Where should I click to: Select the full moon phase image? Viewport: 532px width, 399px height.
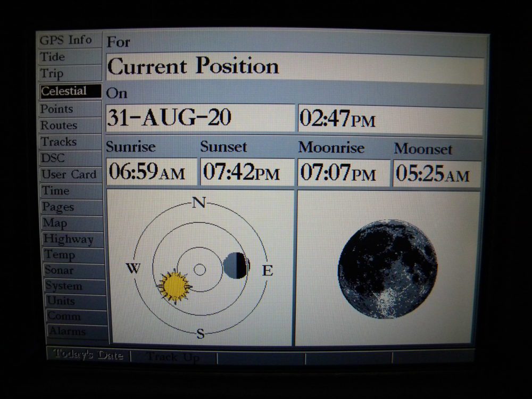click(x=380, y=269)
